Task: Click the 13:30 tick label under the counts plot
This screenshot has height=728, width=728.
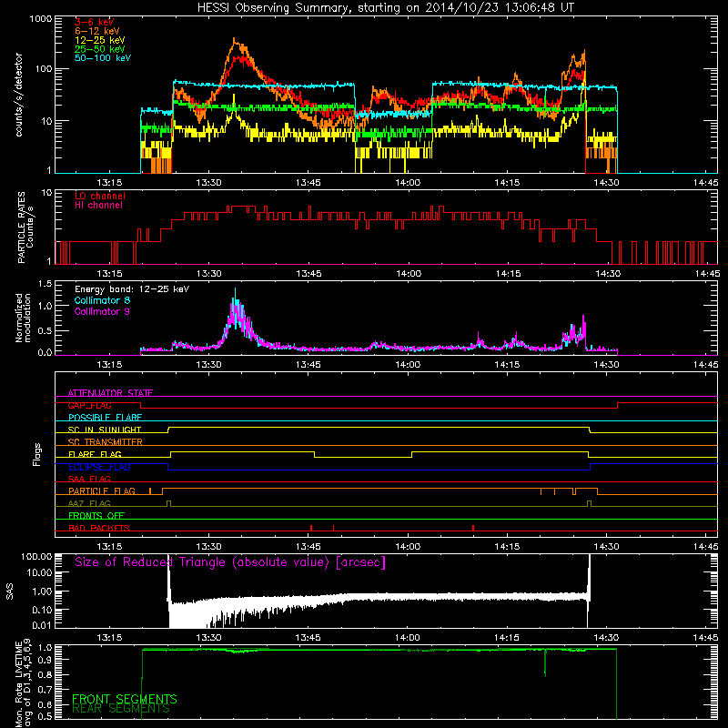Action: (x=208, y=183)
